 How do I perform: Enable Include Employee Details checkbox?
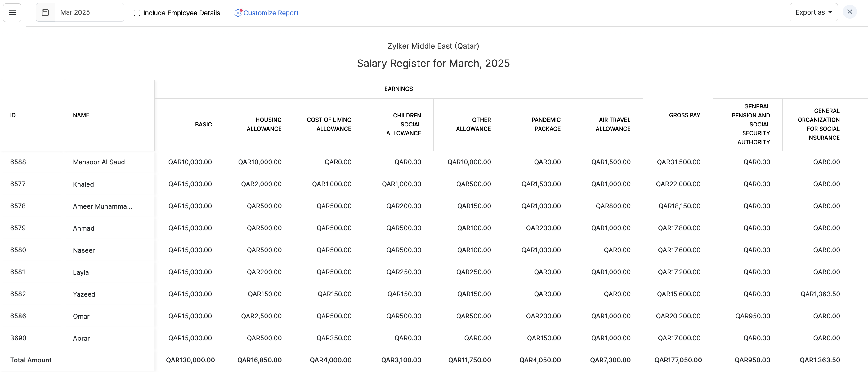(x=137, y=13)
